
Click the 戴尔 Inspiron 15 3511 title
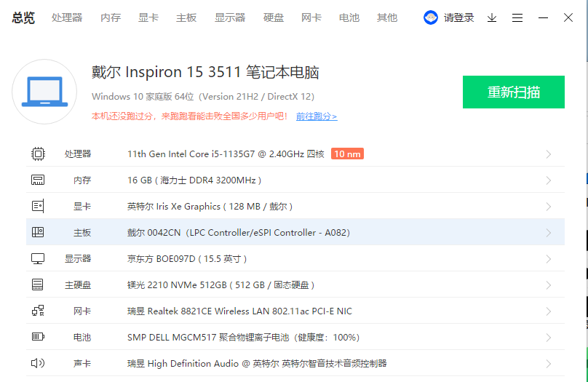205,72
